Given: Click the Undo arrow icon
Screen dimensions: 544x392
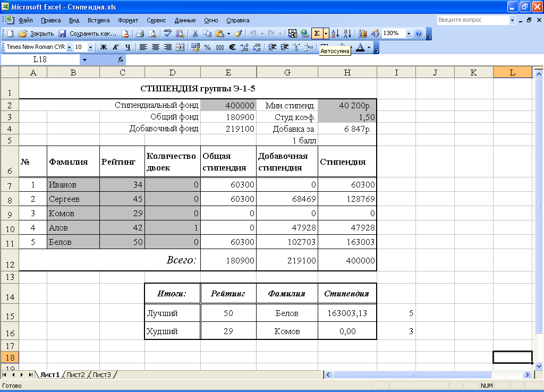Looking at the screenshot, I should (253, 33).
